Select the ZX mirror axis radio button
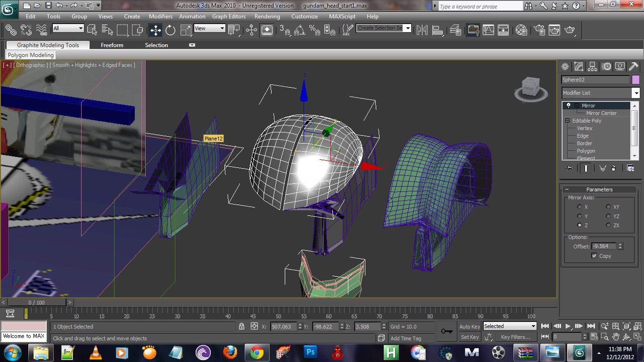 pos(608,225)
